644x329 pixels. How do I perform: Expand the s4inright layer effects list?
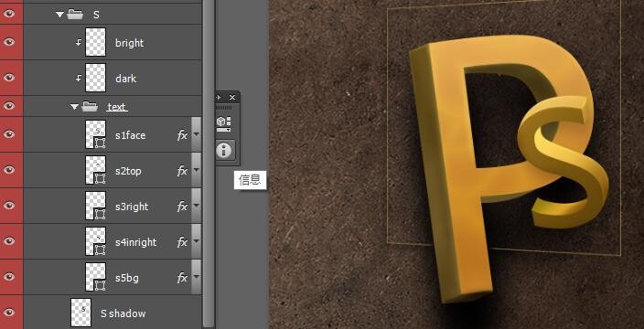(x=197, y=241)
